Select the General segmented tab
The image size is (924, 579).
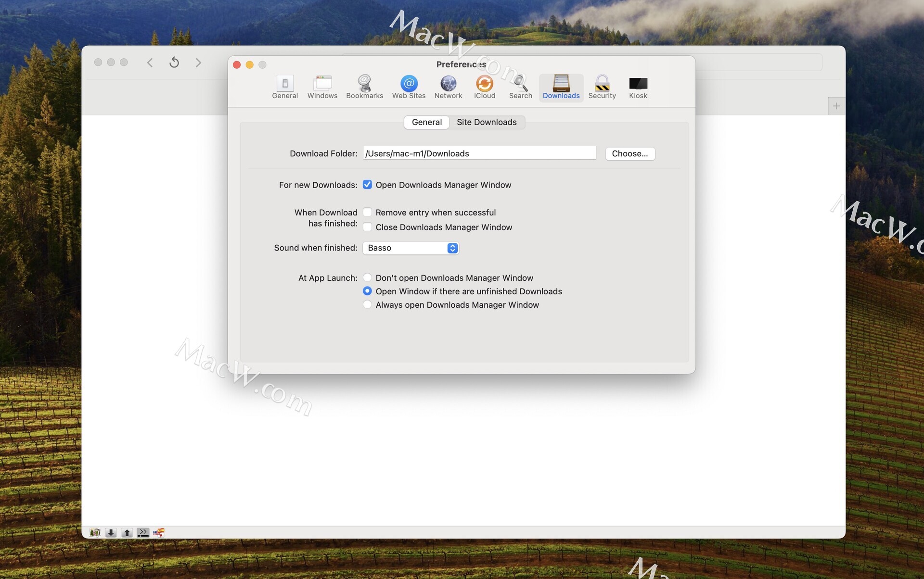tap(426, 122)
